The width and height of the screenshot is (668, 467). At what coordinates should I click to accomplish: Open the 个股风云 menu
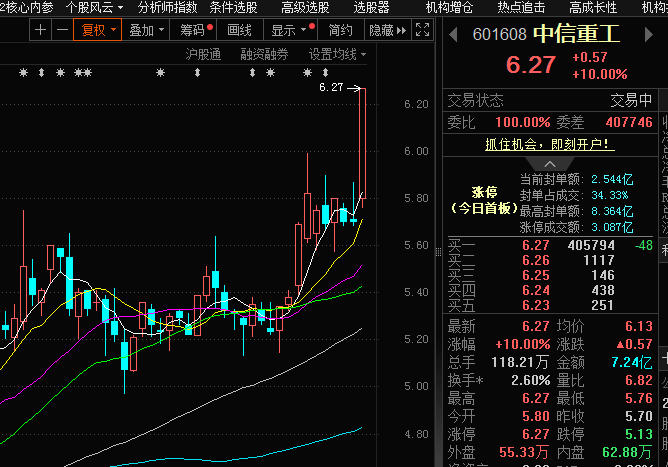click(95, 7)
